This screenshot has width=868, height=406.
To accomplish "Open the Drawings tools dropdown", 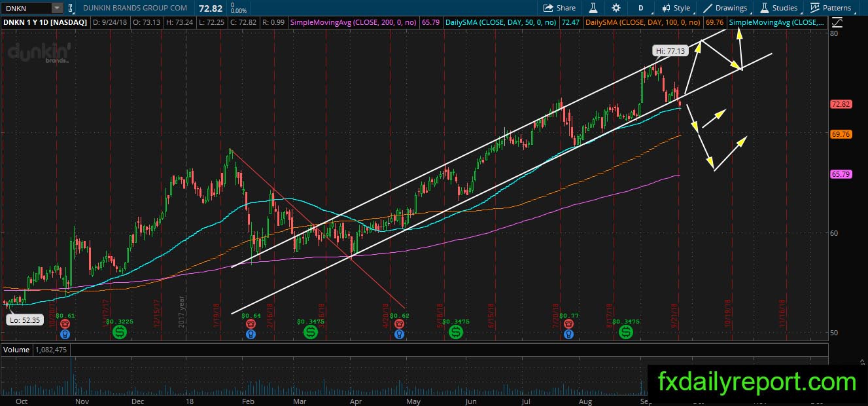I will (725, 8).
